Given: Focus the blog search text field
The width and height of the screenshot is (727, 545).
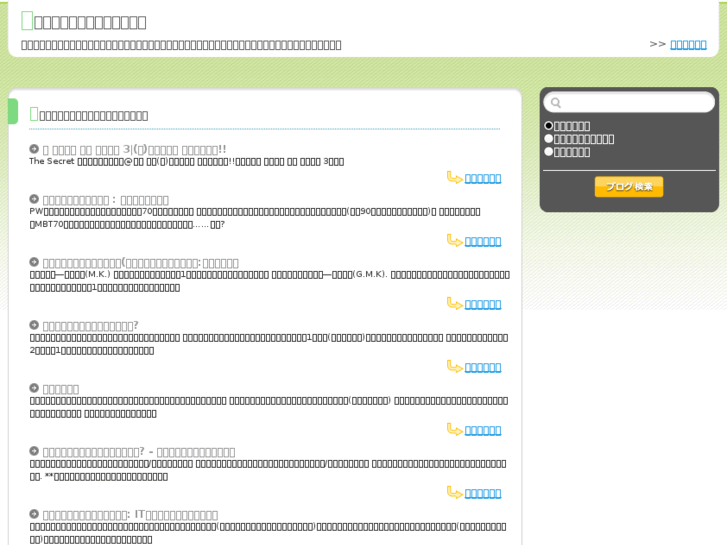Looking at the screenshot, I should click(629, 102).
